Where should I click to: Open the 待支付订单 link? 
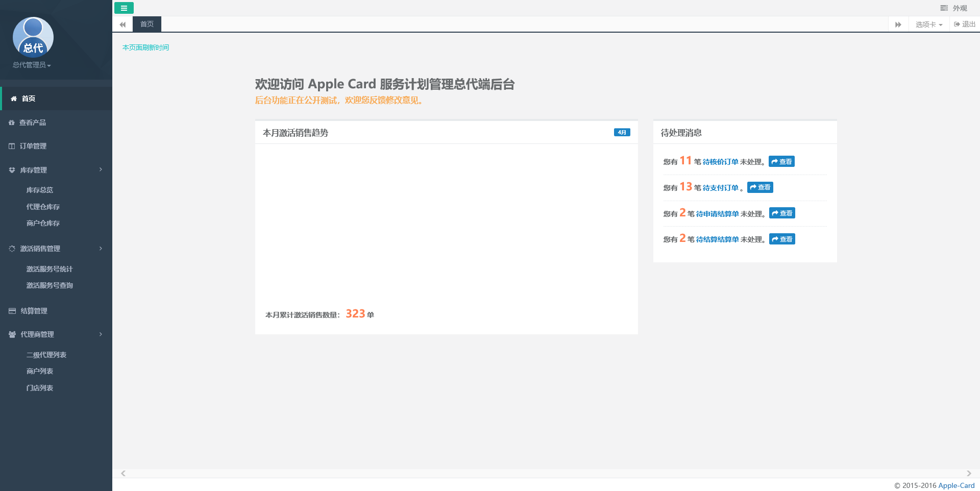[x=720, y=188]
